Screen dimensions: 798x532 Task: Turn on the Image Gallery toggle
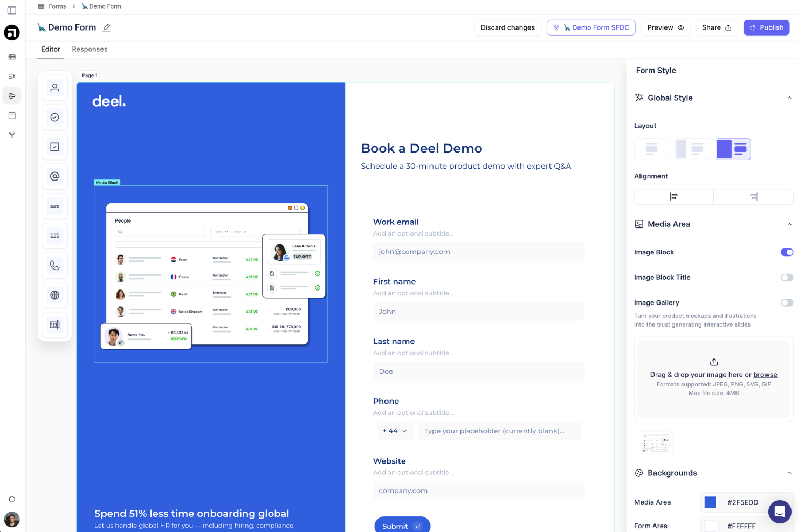tap(787, 302)
